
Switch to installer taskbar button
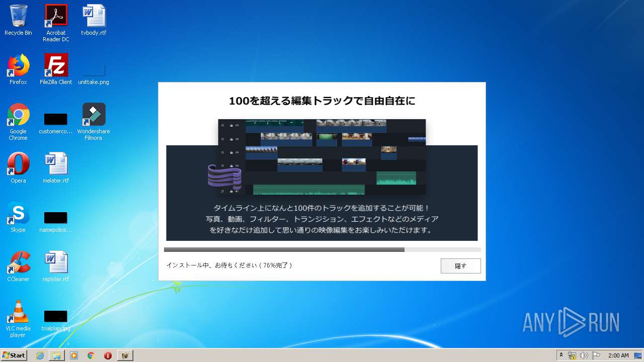[125, 355]
